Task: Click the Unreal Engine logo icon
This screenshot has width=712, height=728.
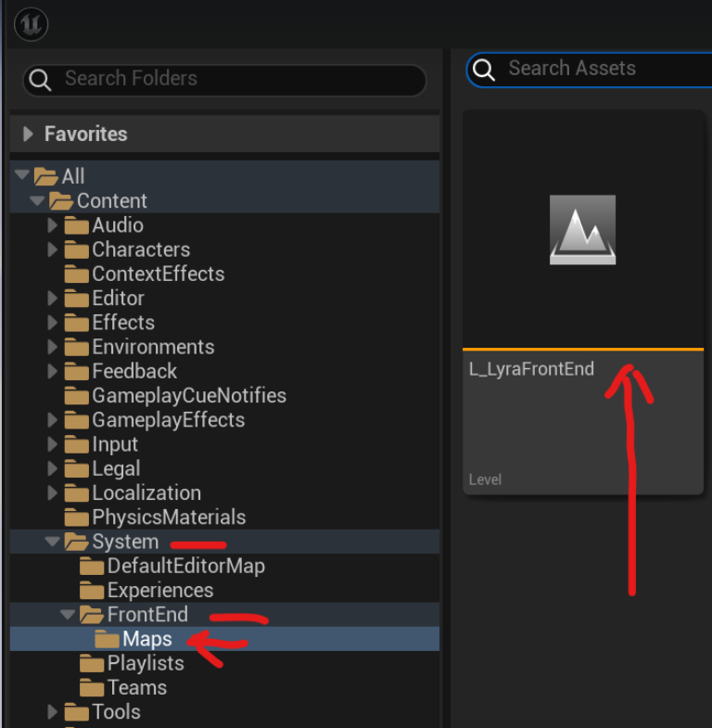Action: pyautogui.click(x=31, y=24)
